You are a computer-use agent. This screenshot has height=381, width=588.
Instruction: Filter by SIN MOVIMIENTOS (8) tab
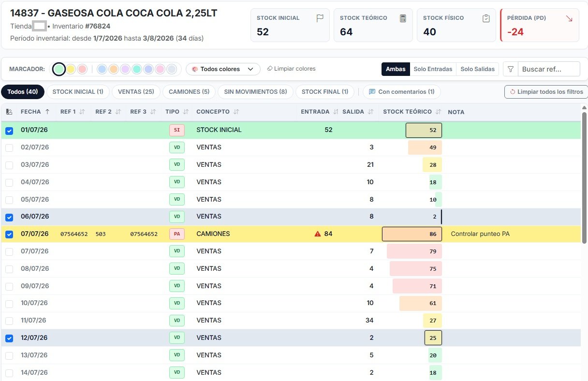point(255,92)
